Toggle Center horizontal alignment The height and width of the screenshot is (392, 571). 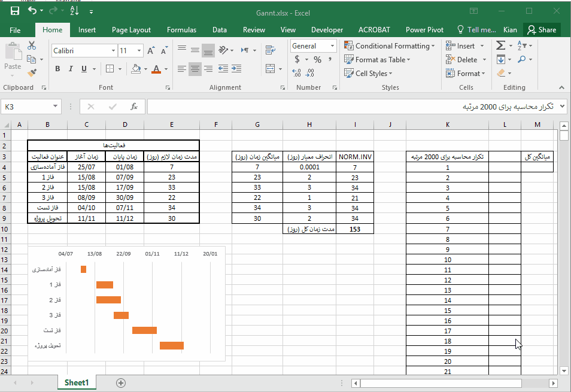[195, 69]
